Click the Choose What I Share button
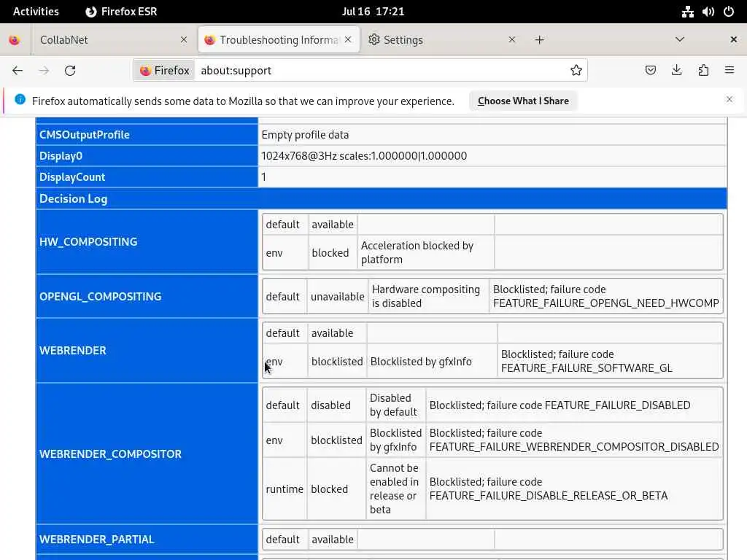Image resolution: width=747 pixels, height=560 pixels. click(523, 101)
